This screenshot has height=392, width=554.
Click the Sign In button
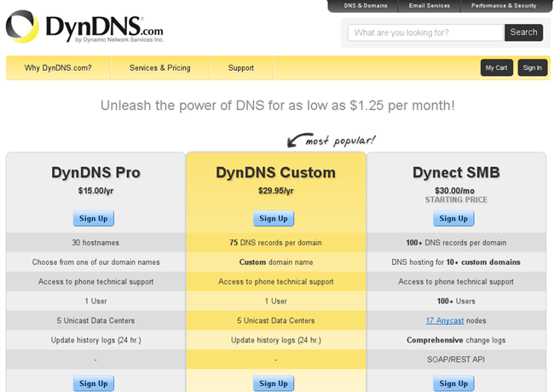533,67
